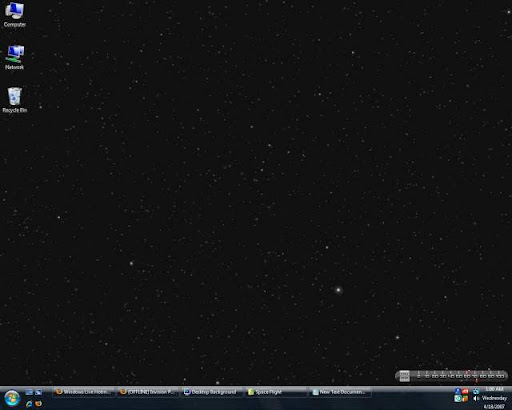Switch to the New Text Document taskbar window

coord(340,392)
